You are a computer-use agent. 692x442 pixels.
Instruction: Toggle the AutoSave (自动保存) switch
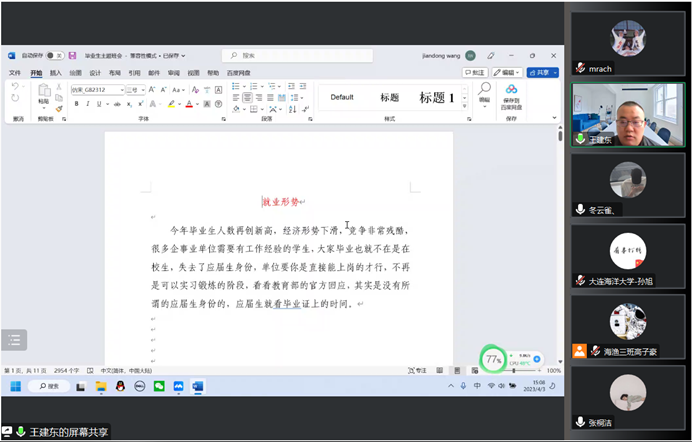(53, 56)
